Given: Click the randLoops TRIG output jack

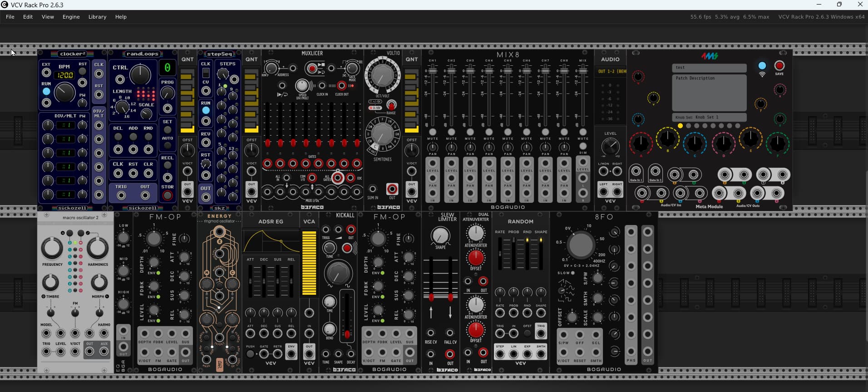Looking at the screenshot, I should pyautogui.click(x=121, y=196).
